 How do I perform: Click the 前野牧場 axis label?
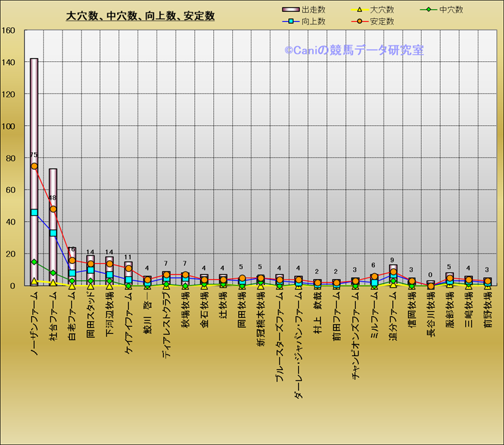(x=488, y=308)
